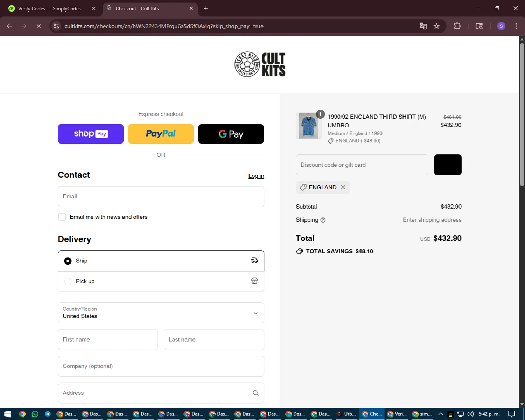Expand the Country/Region dropdown
The height and width of the screenshot is (420, 525).
[x=161, y=313]
